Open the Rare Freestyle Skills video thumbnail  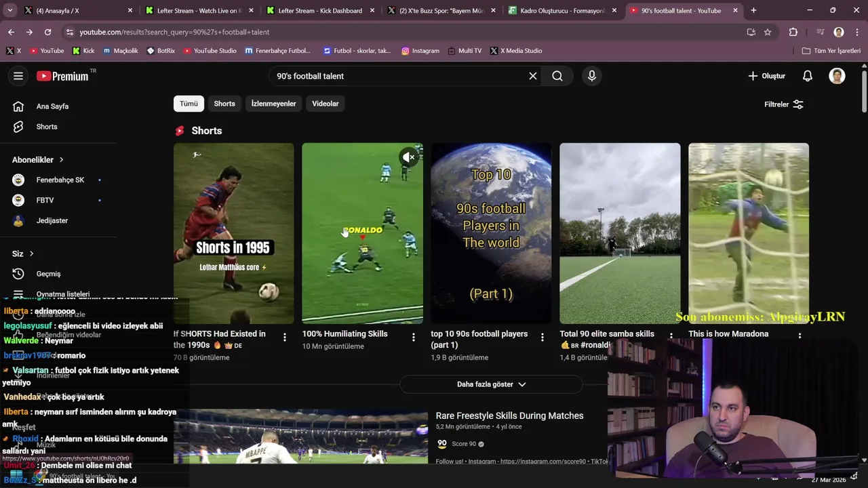click(x=300, y=436)
